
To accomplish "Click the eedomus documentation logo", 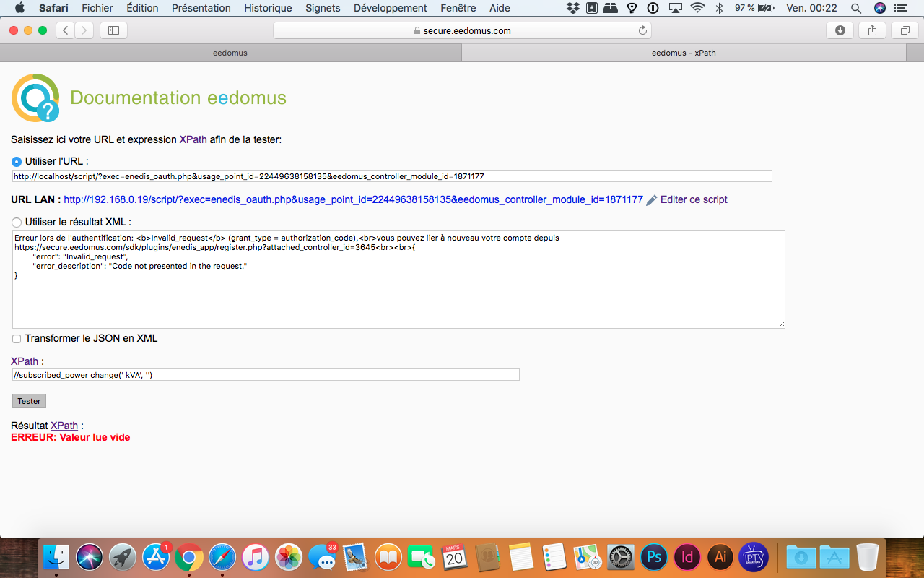I will [35, 98].
